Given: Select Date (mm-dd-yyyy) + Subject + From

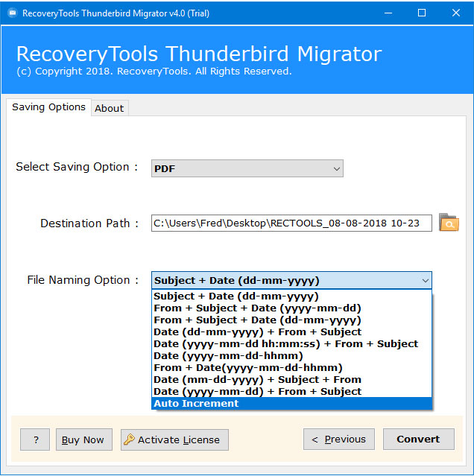Looking at the screenshot, I should point(291,379).
